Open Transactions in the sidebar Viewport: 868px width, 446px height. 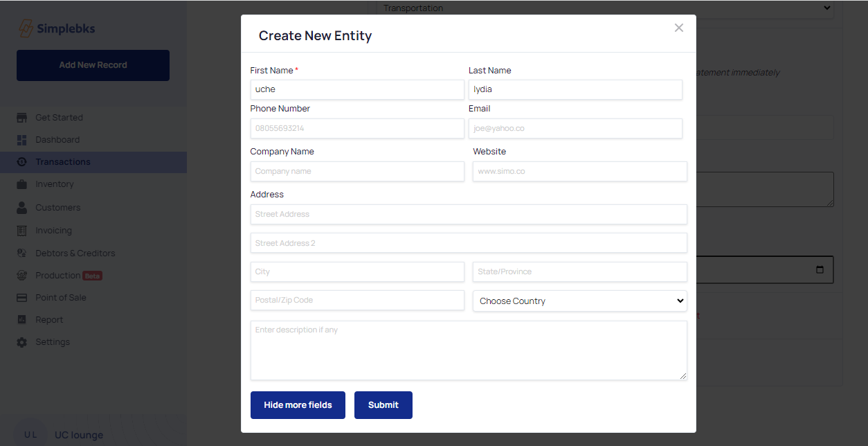pos(63,162)
